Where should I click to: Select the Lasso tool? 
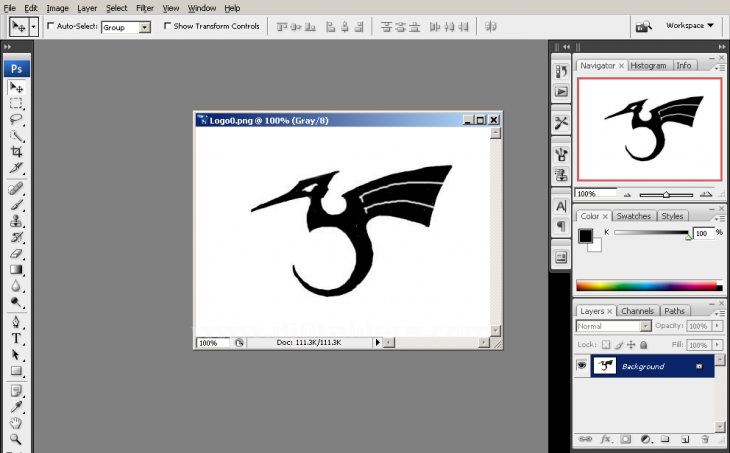[x=16, y=119]
